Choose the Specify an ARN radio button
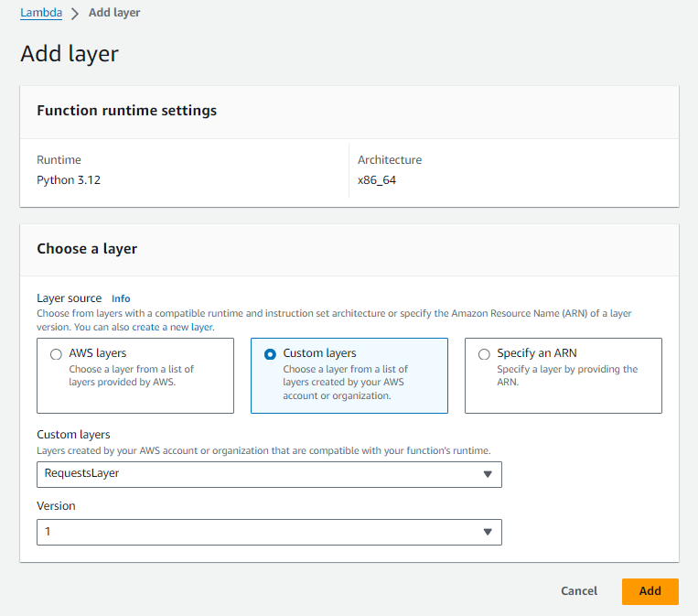 pos(484,354)
